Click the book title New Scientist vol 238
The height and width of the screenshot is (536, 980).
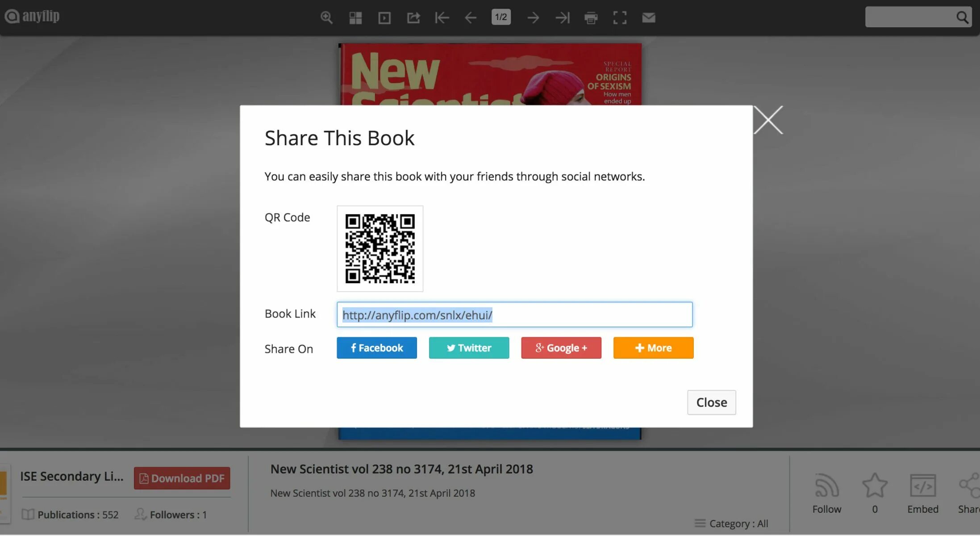[401, 469]
